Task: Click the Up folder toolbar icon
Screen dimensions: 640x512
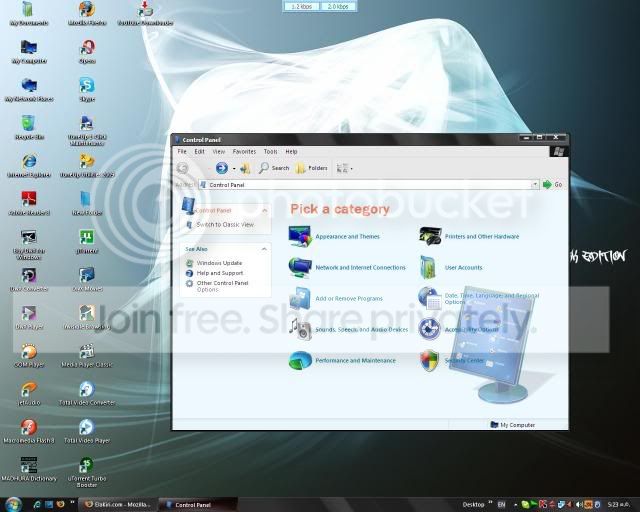Action: (x=245, y=168)
